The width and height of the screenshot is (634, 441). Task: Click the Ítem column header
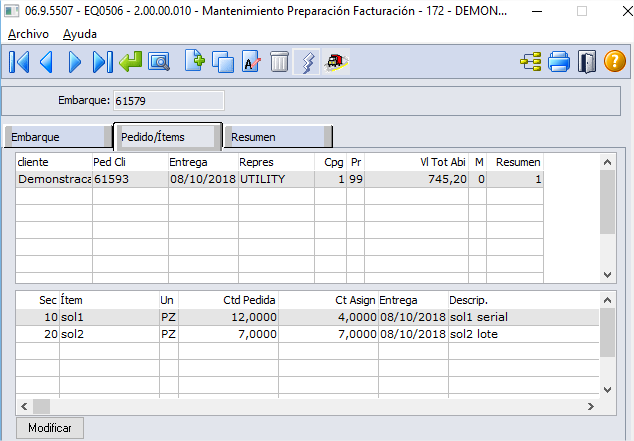tap(109, 300)
